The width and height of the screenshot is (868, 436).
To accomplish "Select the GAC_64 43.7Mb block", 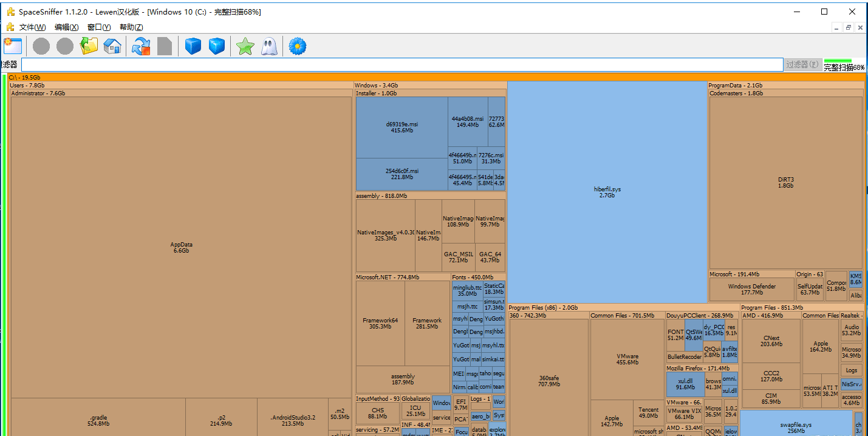I will tap(490, 257).
